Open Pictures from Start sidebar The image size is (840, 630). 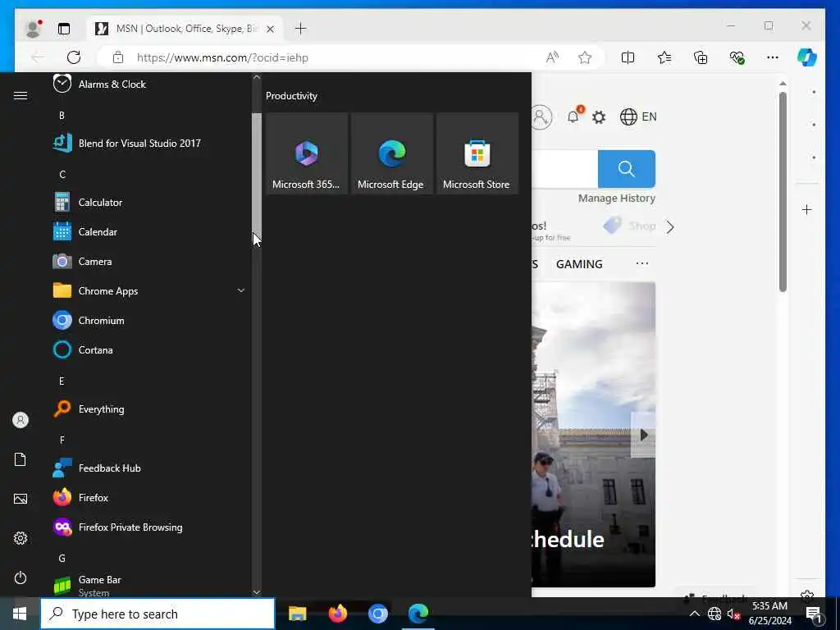pyautogui.click(x=21, y=499)
